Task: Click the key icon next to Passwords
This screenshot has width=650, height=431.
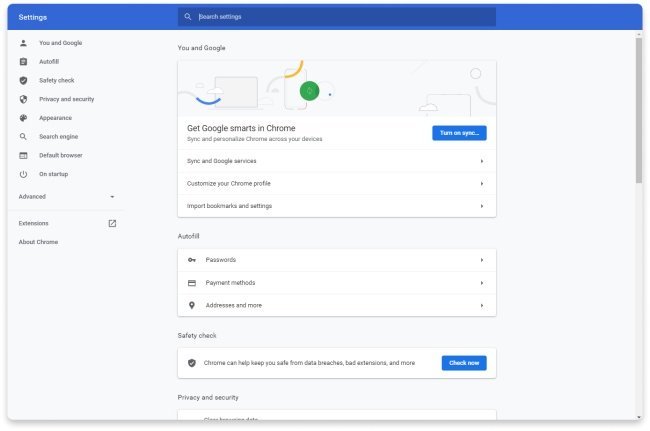Action: click(x=192, y=260)
